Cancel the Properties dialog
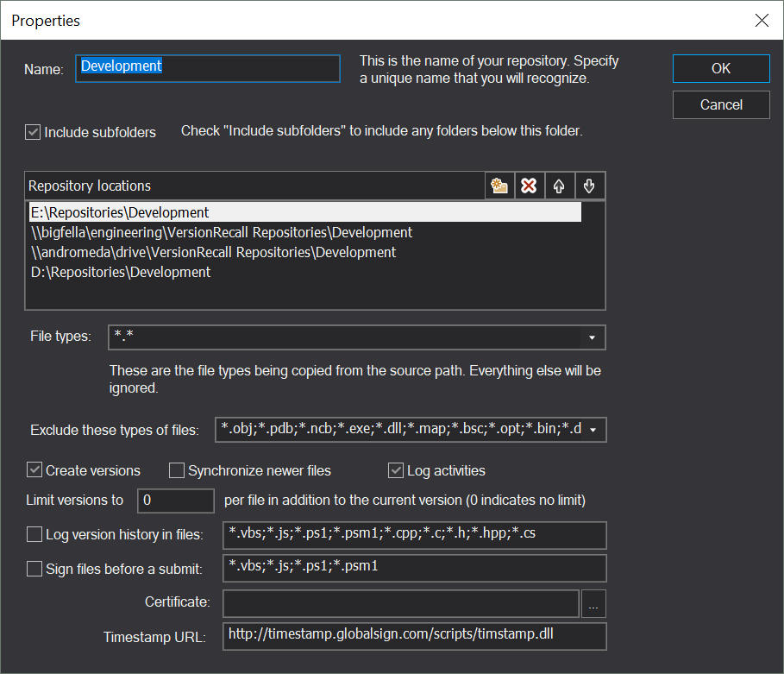 [721, 104]
